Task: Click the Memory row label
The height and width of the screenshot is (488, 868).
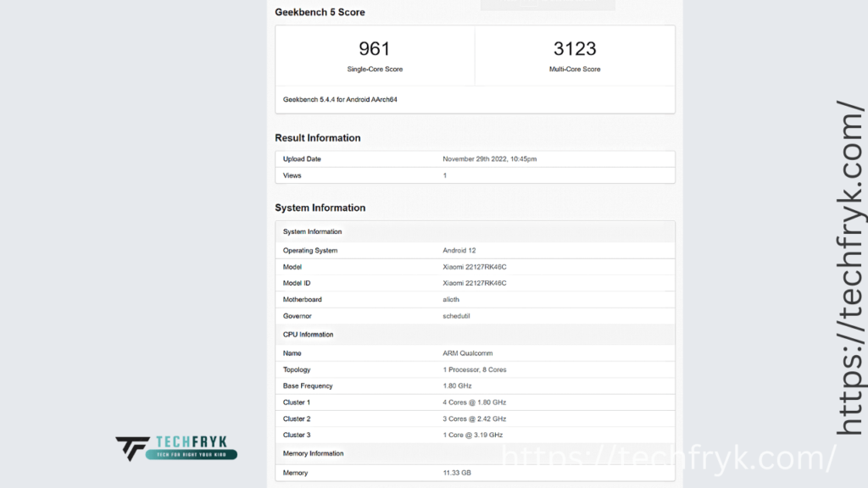Action: tap(295, 473)
